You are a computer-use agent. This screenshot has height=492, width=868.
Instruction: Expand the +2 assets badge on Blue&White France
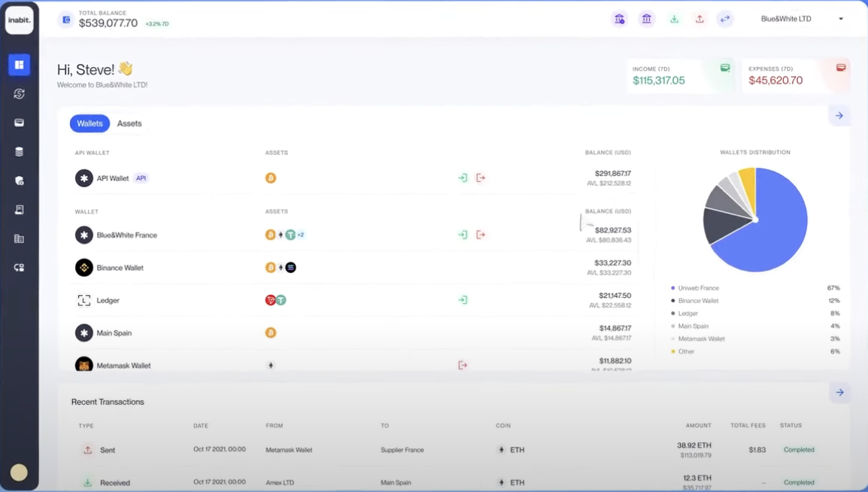tap(300, 234)
